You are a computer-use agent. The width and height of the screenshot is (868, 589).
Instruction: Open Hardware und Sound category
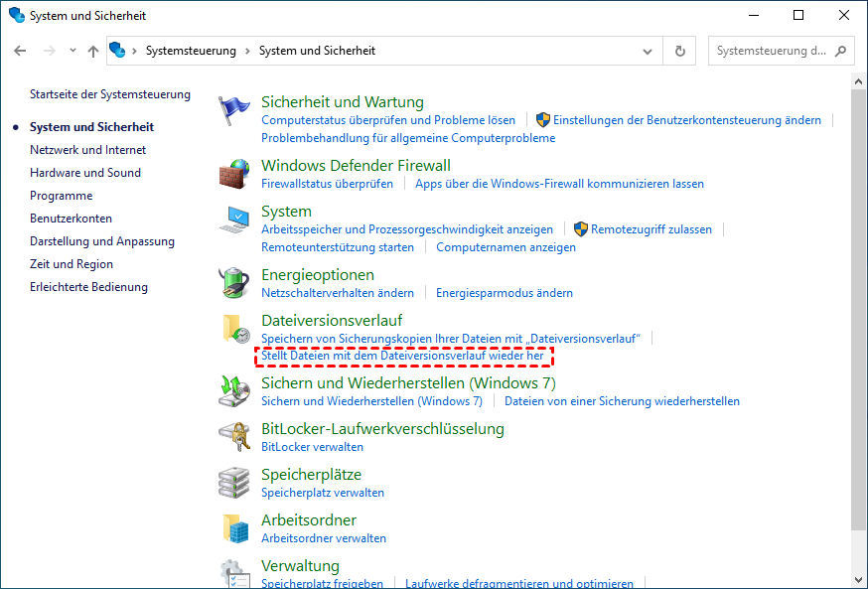coord(85,173)
